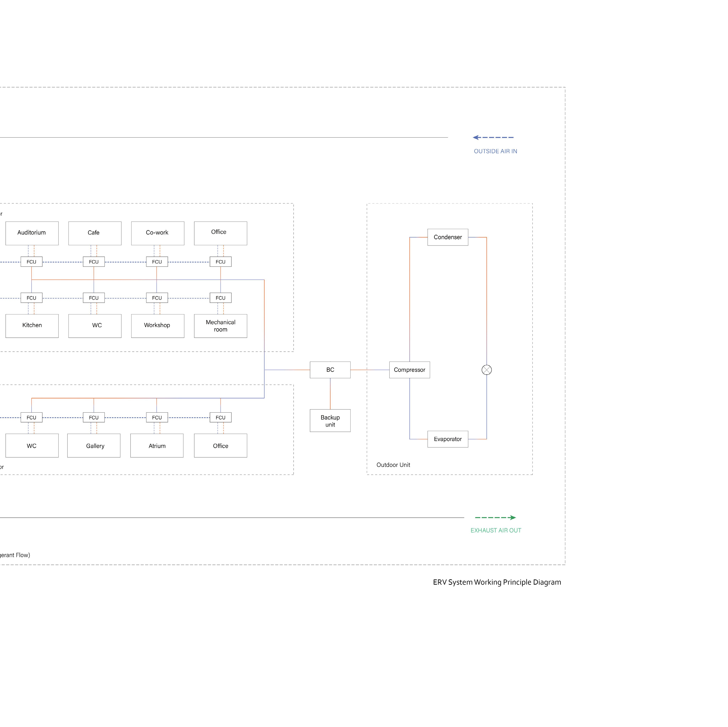The height and width of the screenshot is (727, 728).
Task: Select the Evaporator box
Action: tap(448, 439)
